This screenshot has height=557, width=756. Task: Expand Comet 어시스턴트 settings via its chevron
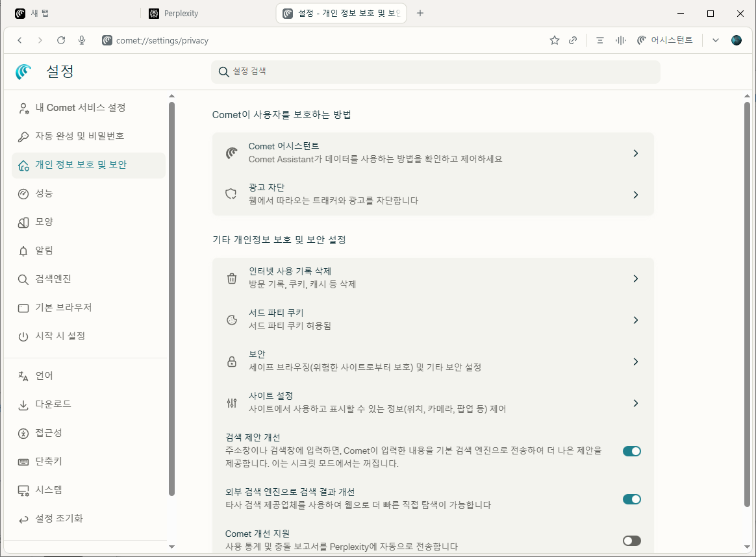(635, 153)
